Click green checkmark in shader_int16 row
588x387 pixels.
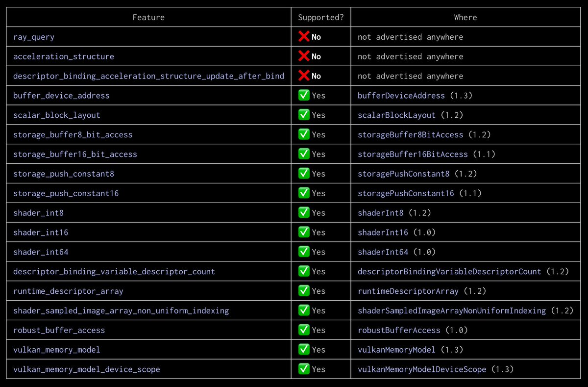click(304, 232)
